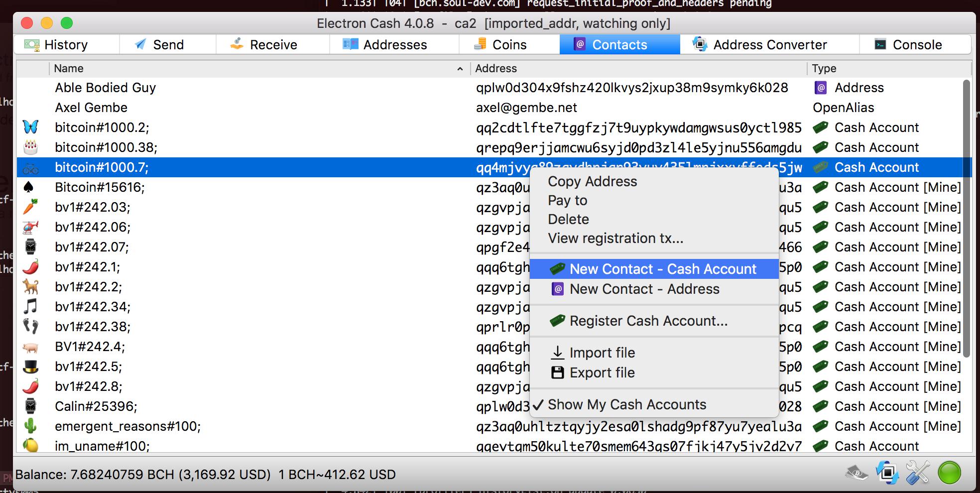The width and height of the screenshot is (980, 493).
Task: Click the watch emoji for Calin#25396
Action: (x=30, y=406)
